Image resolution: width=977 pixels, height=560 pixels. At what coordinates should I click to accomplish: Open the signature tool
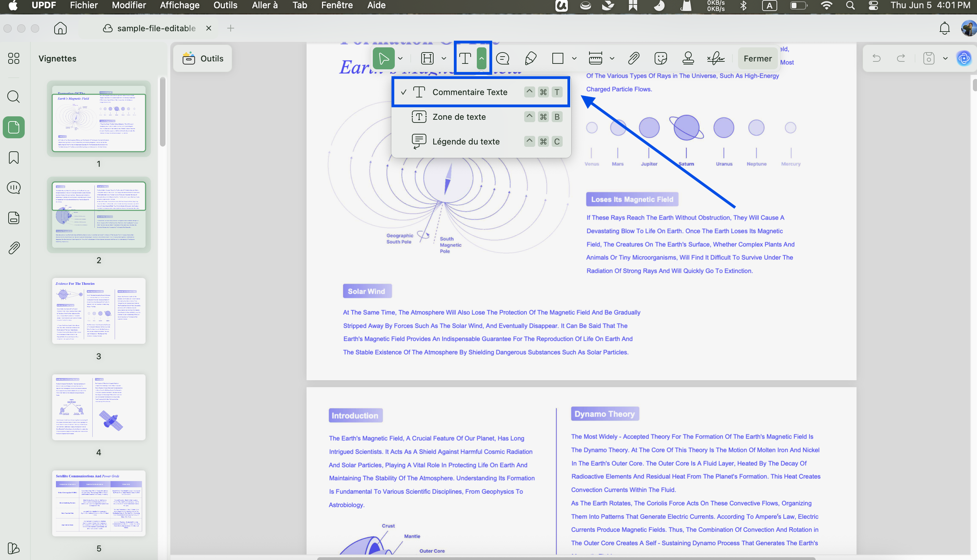click(716, 58)
